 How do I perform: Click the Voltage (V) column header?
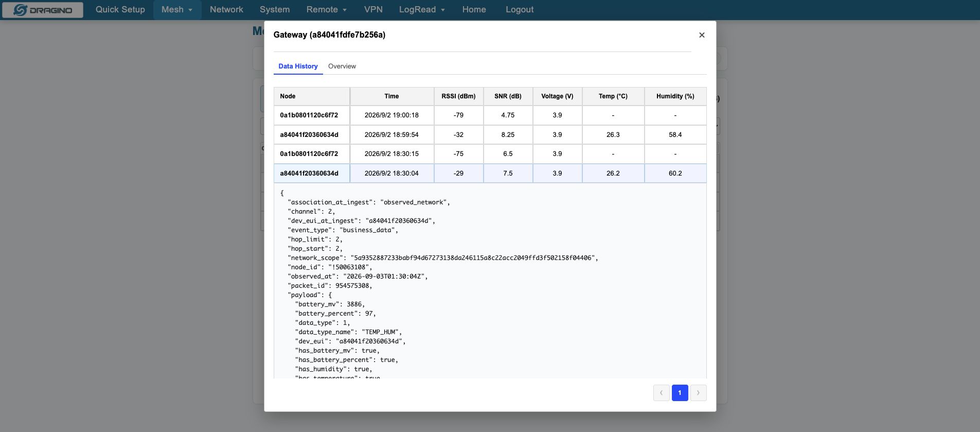tap(558, 96)
